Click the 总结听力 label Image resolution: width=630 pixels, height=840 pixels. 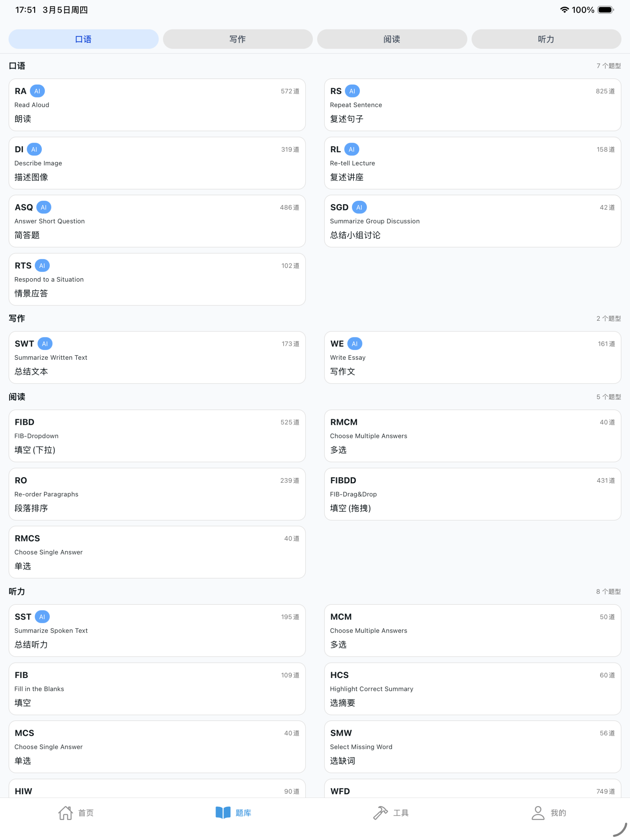(31, 644)
